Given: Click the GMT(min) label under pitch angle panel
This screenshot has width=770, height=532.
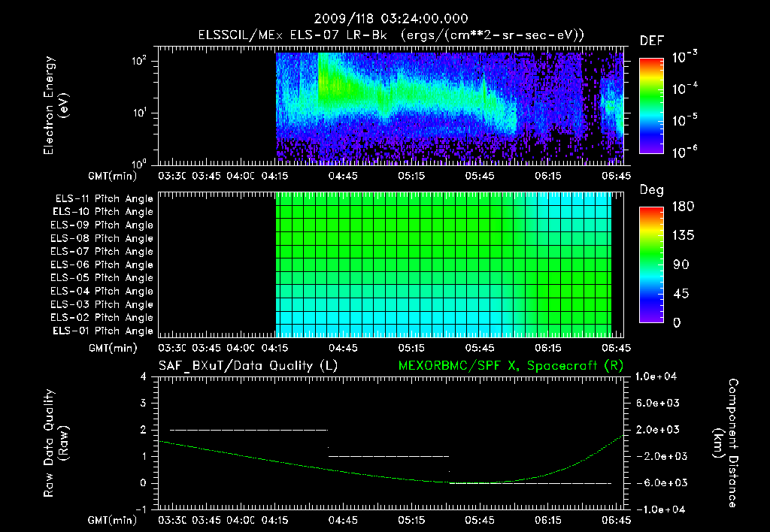Looking at the screenshot, I should click(x=113, y=348).
